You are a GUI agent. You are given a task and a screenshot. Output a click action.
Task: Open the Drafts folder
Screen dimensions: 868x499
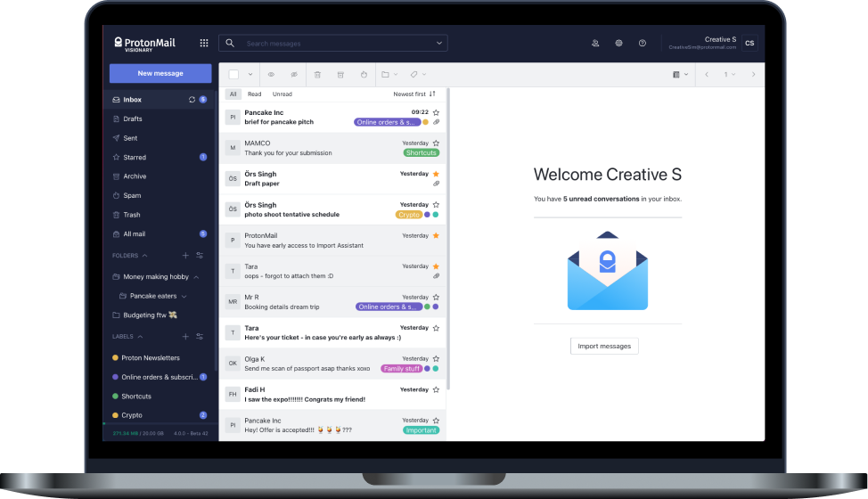[132, 119]
